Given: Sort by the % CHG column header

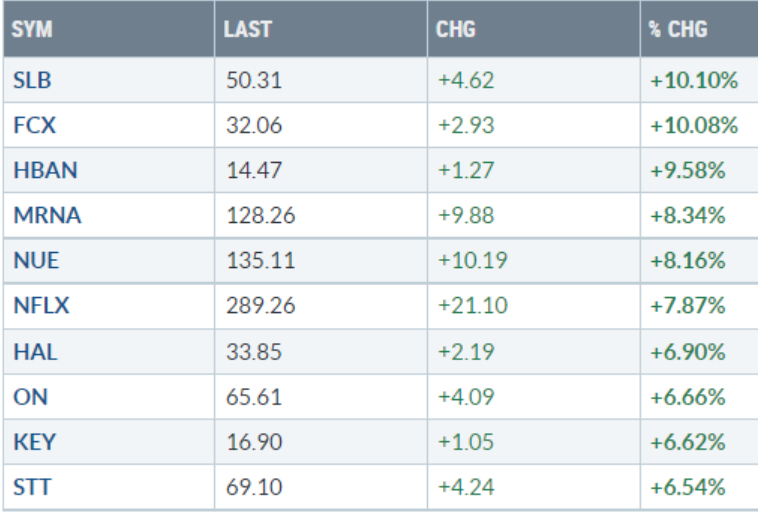Looking at the screenshot, I should point(678,29).
